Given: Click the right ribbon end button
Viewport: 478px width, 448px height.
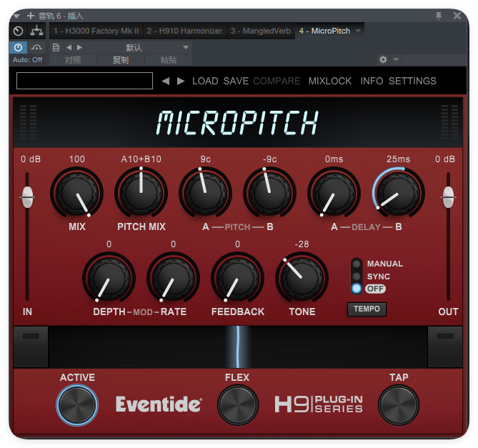Looking at the screenshot, I should pos(445,347).
